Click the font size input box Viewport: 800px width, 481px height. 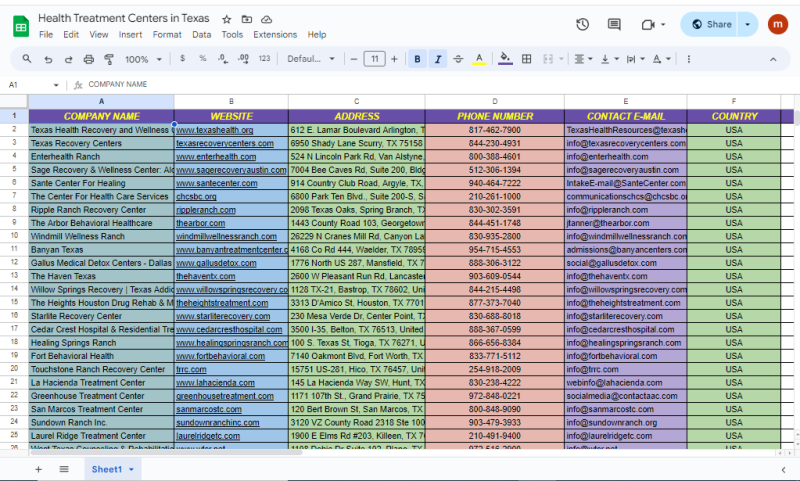(374, 59)
